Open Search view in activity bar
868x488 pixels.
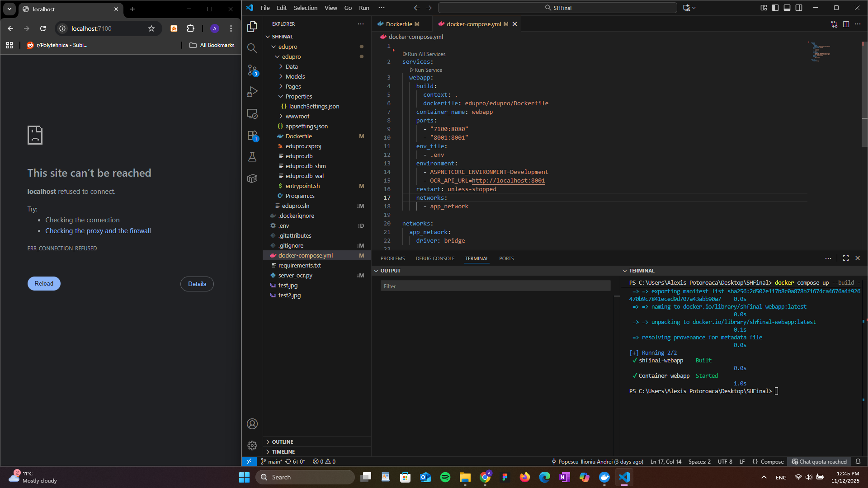[x=252, y=48]
